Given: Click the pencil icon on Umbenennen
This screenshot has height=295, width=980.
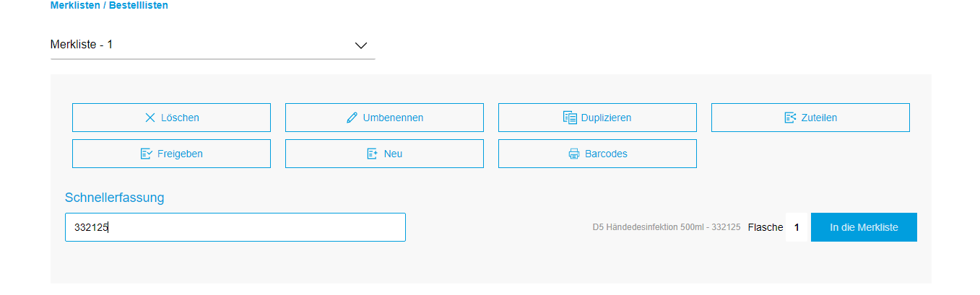Looking at the screenshot, I should coord(352,118).
